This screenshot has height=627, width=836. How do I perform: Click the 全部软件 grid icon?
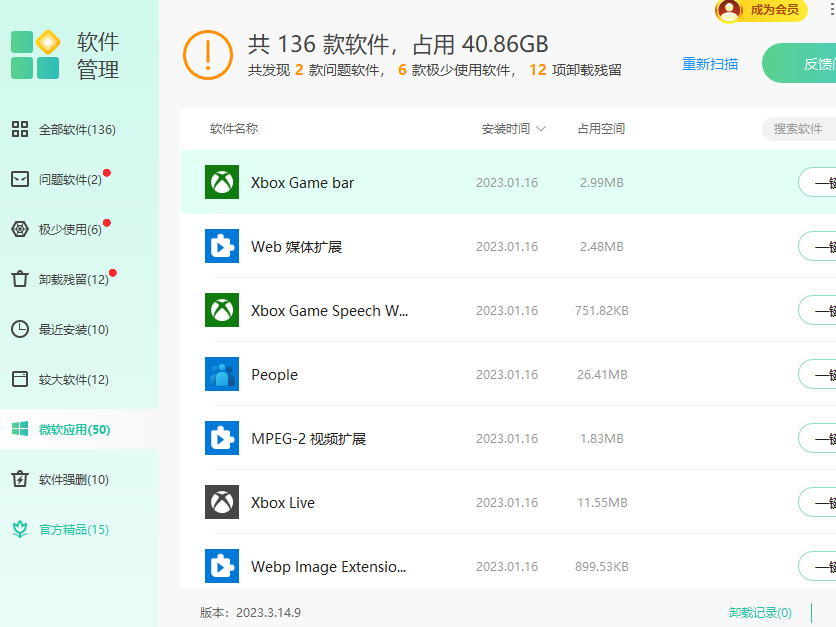(20, 129)
